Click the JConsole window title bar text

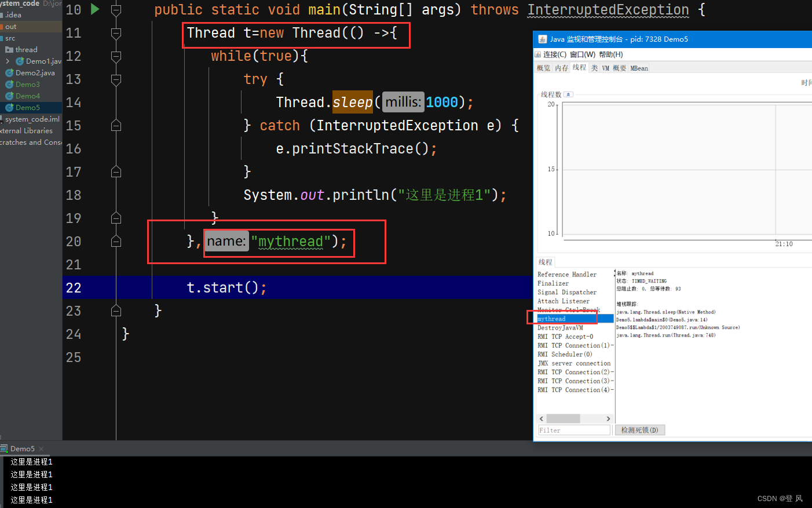[x=619, y=39]
